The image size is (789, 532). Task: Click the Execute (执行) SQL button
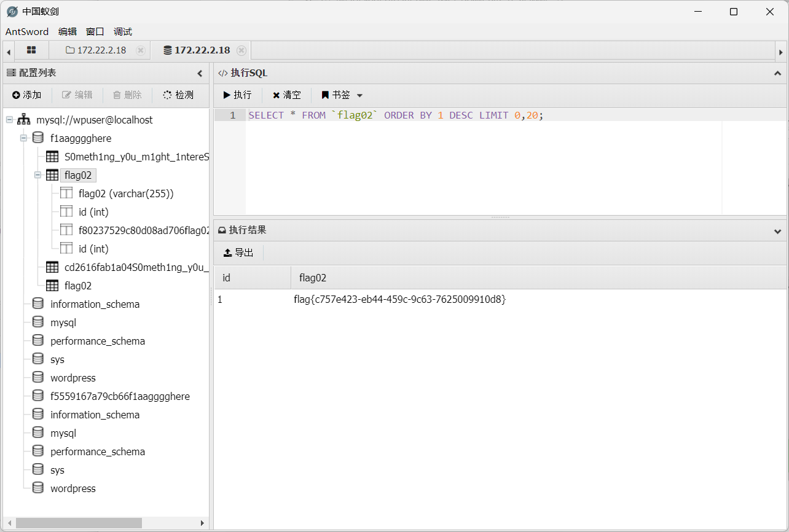pos(237,95)
